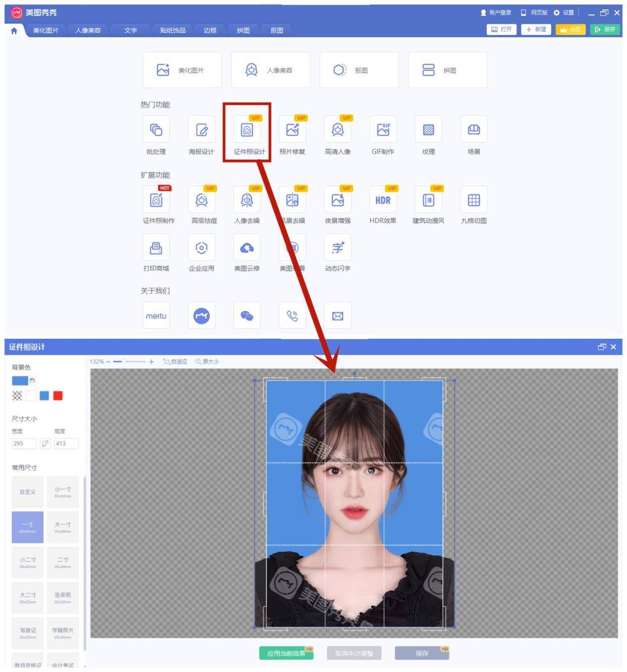Click the yellow 会员 membership button
627x672 pixels.
(x=570, y=29)
